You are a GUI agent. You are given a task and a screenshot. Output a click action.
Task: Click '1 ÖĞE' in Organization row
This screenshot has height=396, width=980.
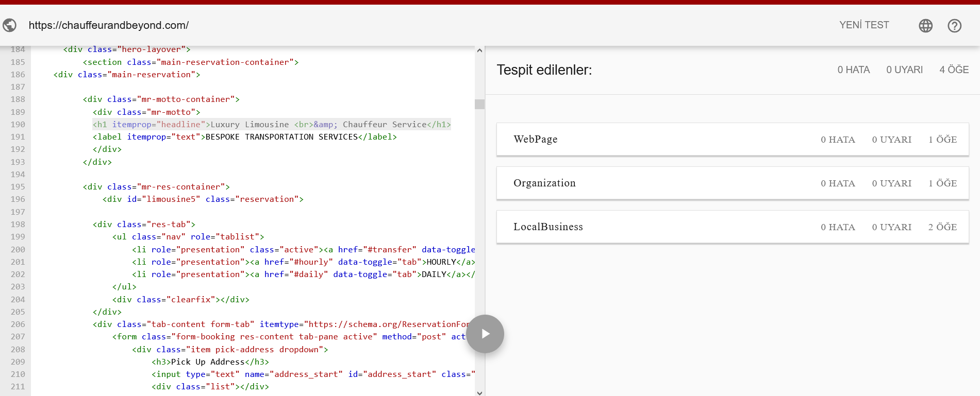pos(943,183)
